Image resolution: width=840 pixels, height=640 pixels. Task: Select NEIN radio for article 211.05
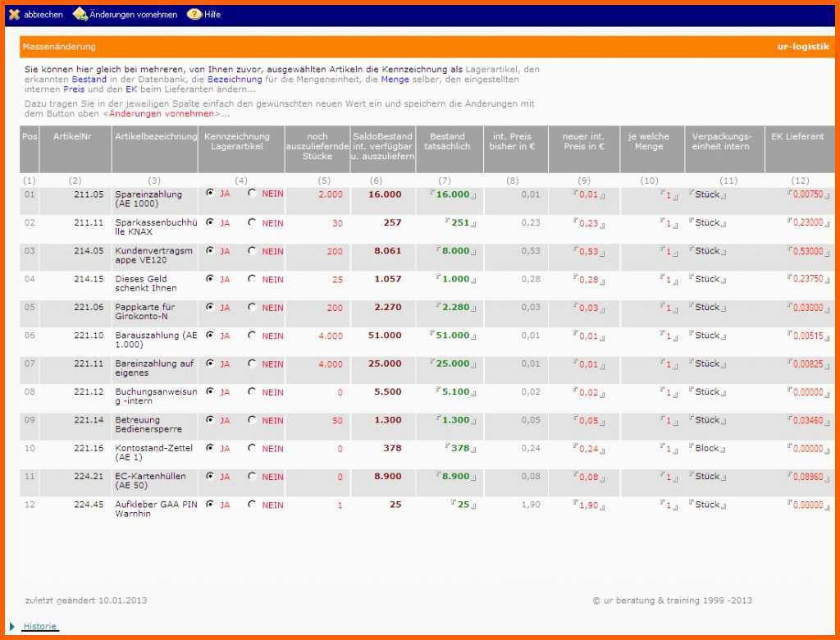[x=252, y=194]
